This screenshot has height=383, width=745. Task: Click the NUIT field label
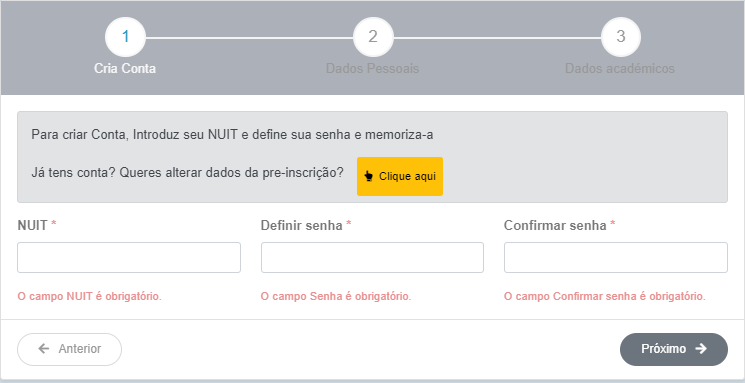(32, 225)
